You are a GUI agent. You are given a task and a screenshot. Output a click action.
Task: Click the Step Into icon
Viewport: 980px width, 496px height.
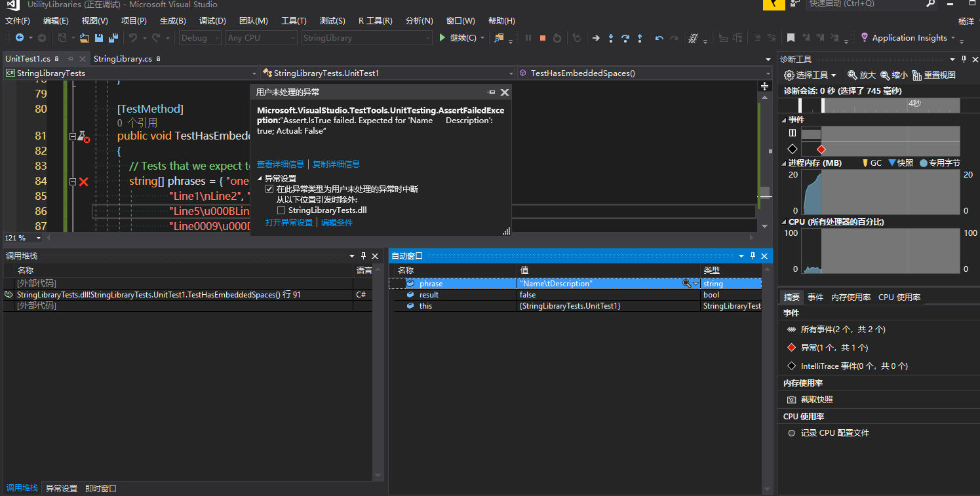(611, 38)
